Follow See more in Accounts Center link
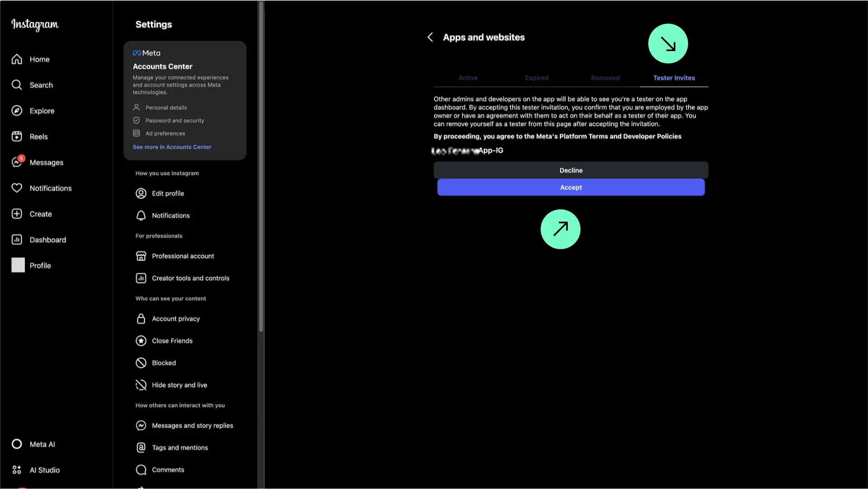The image size is (868, 489). tap(172, 147)
